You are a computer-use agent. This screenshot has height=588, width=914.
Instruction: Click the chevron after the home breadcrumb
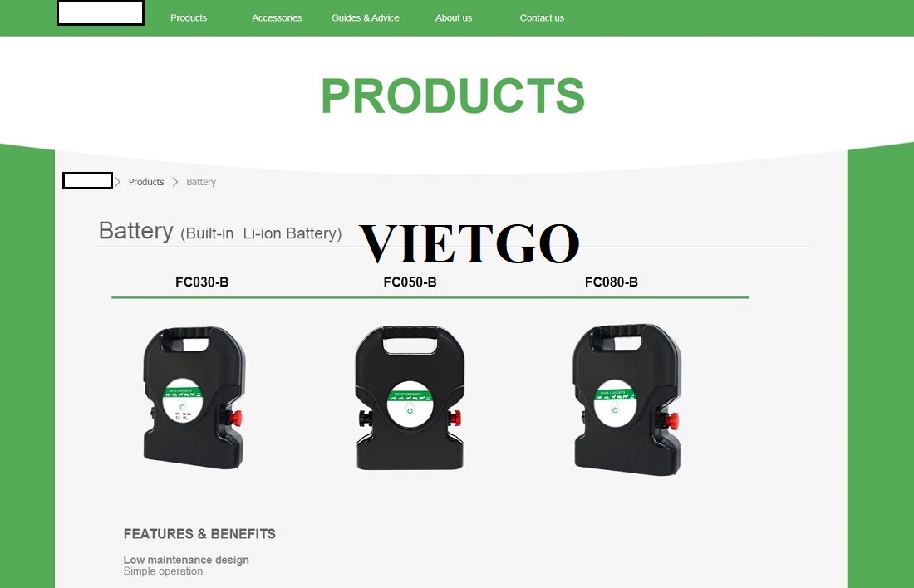[117, 182]
